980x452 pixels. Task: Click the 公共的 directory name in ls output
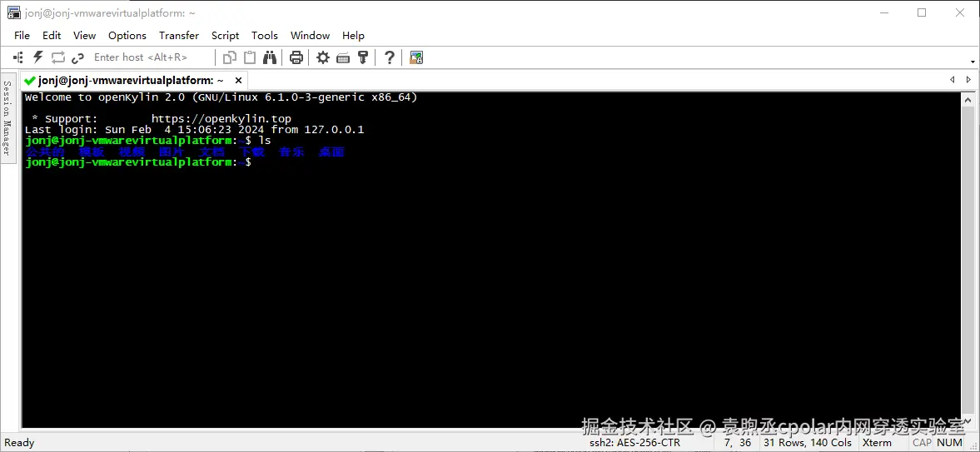tap(44, 152)
